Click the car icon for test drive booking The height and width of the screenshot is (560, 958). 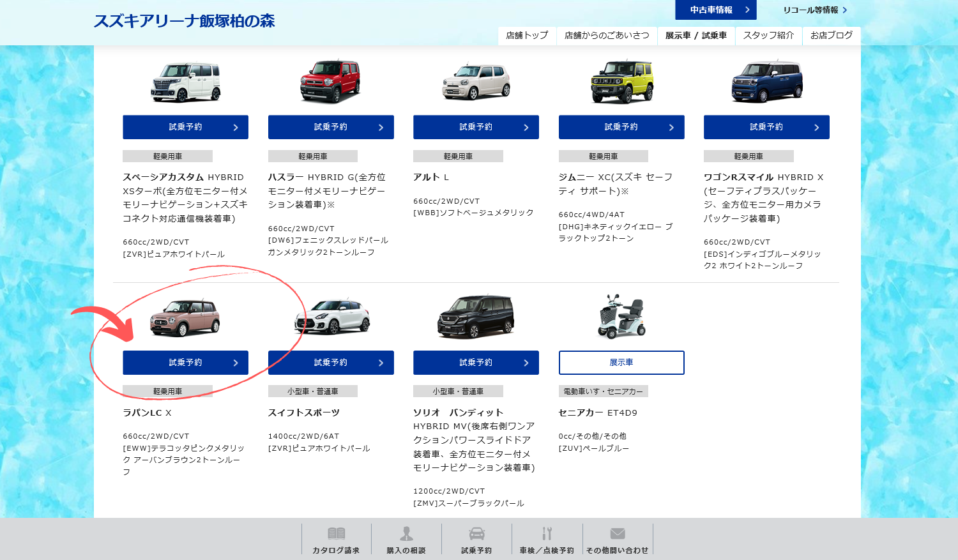tap(476, 533)
